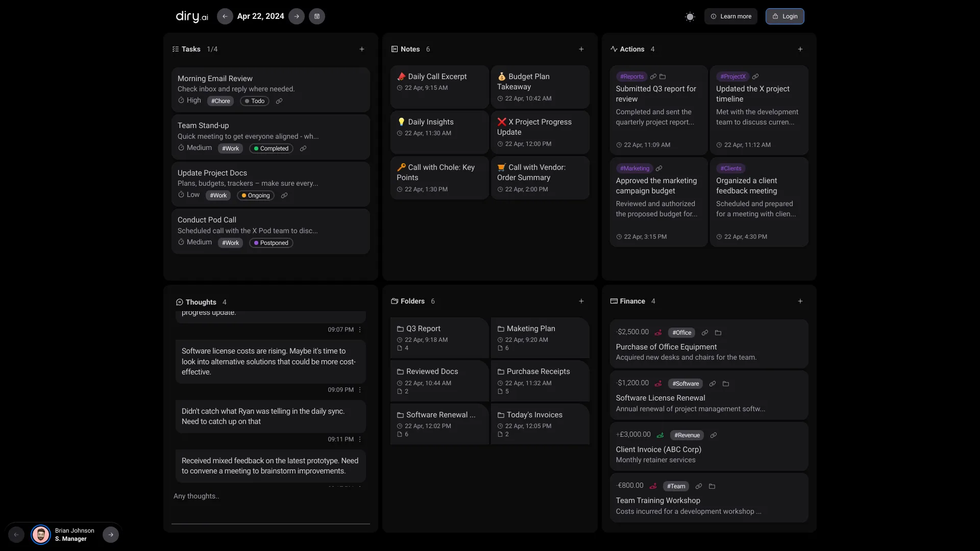Switch to next user profile arrow

(111, 535)
